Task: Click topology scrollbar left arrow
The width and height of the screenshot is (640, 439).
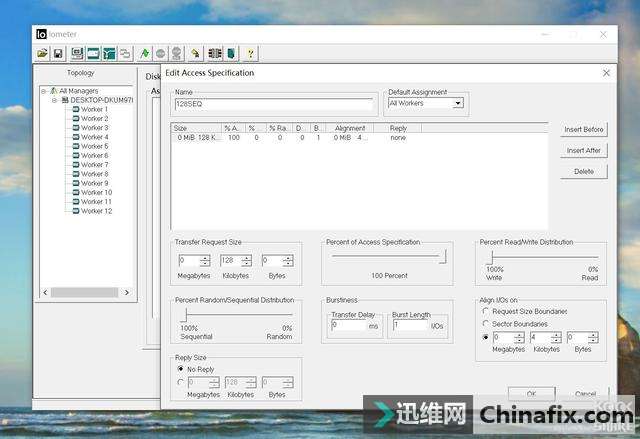Action: point(45,292)
